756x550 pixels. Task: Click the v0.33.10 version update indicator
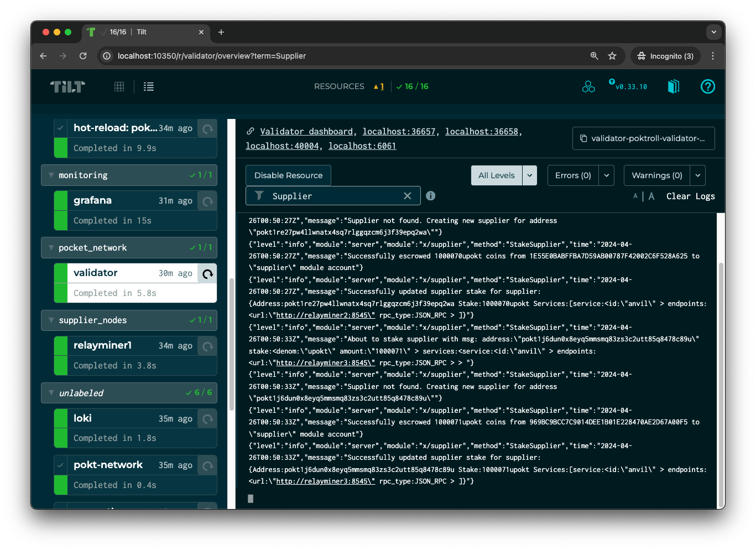click(x=628, y=85)
